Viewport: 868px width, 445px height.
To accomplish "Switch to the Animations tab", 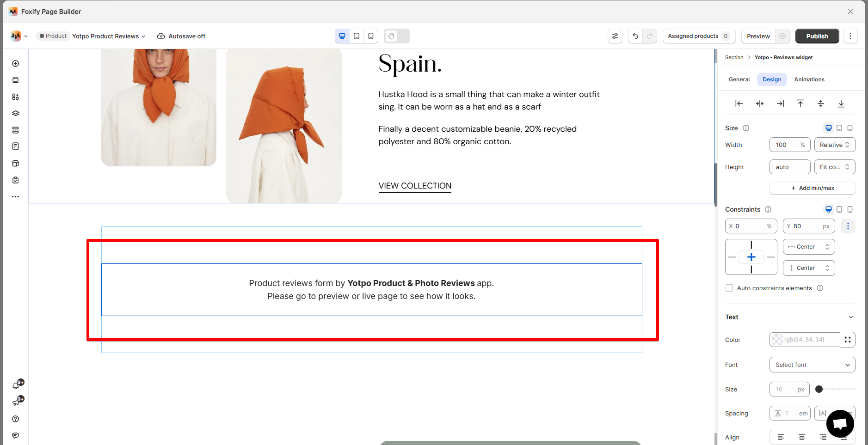I will [809, 79].
